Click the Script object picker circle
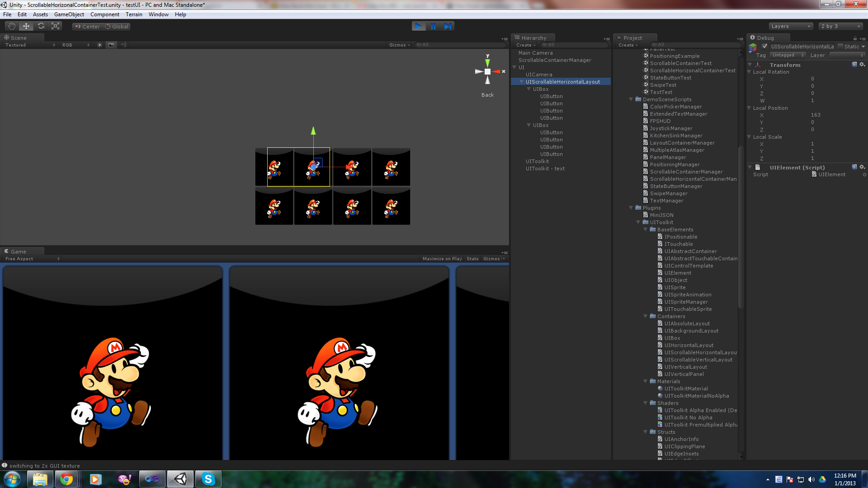 click(864, 175)
